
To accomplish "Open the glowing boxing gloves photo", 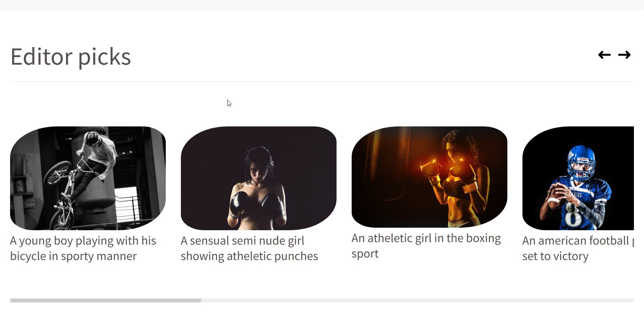I will point(429,177).
